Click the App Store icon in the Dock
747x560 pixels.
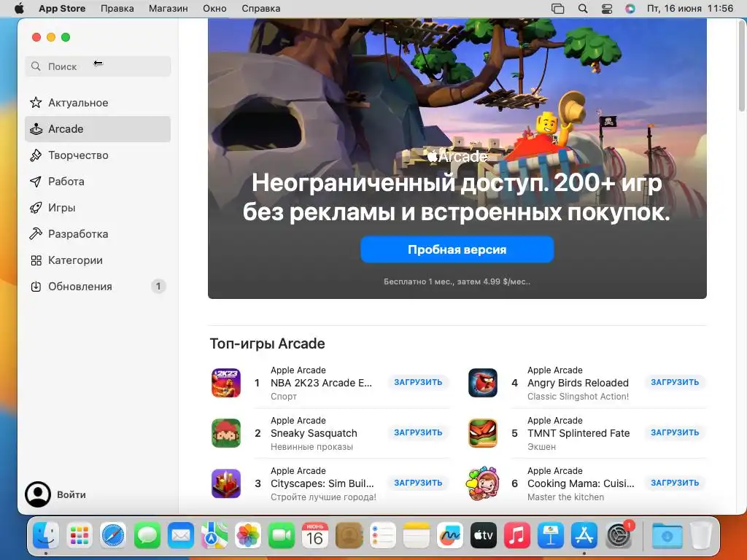[x=584, y=535]
